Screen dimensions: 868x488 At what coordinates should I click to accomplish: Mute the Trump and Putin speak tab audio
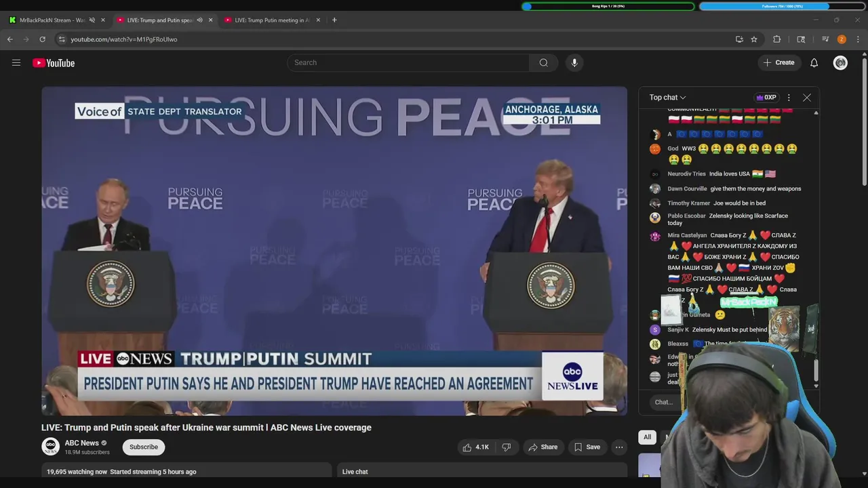tap(199, 20)
